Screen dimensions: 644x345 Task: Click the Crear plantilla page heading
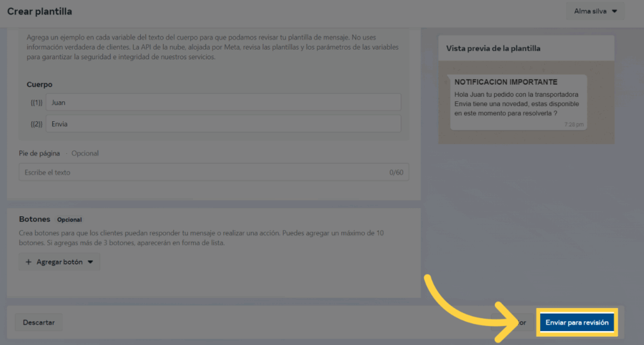pyautogui.click(x=40, y=11)
